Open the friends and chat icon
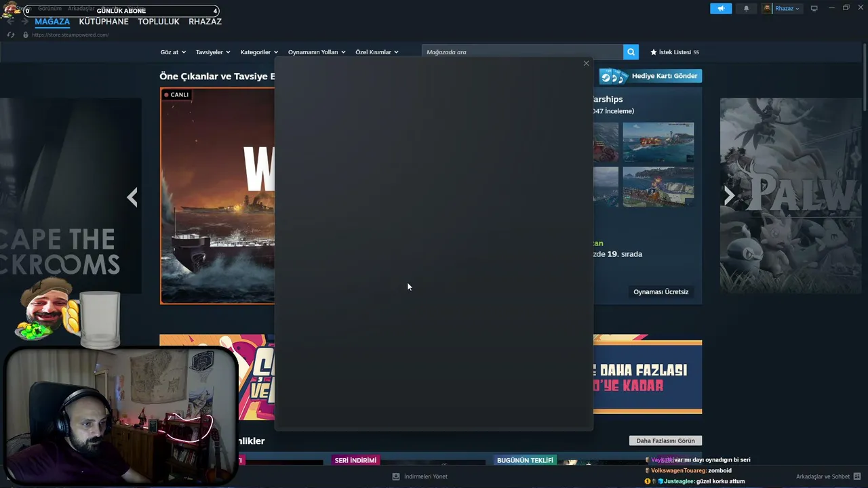The width and height of the screenshot is (868, 488). coord(857,476)
